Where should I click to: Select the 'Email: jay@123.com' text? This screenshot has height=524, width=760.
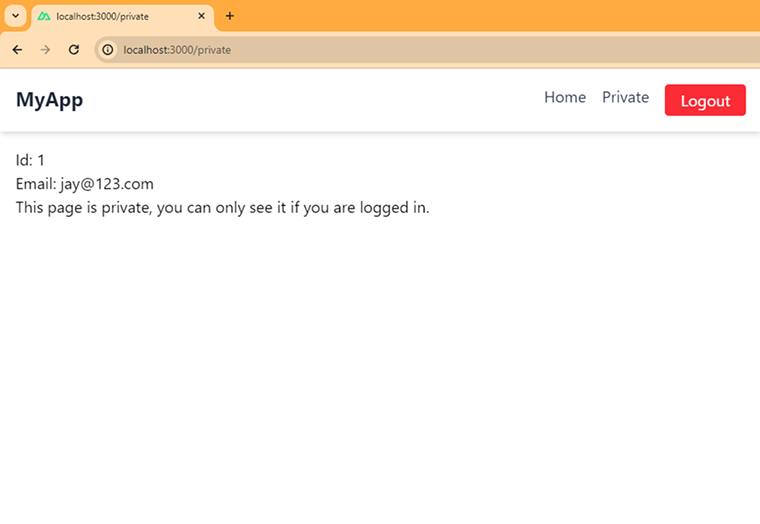point(85,184)
